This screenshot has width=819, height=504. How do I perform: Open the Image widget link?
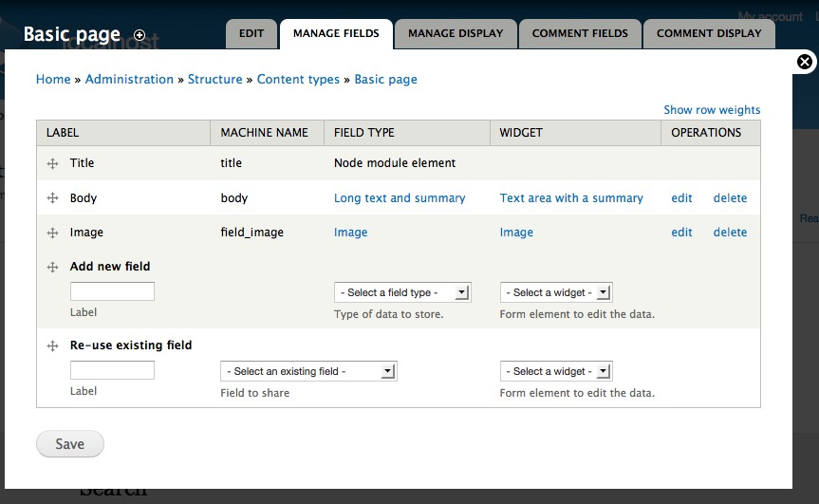tap(516, 233)
